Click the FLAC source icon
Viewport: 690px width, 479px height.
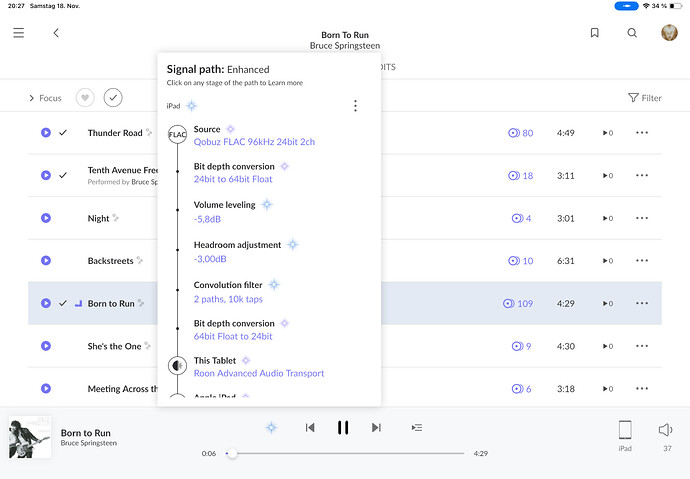coord(177,135)
